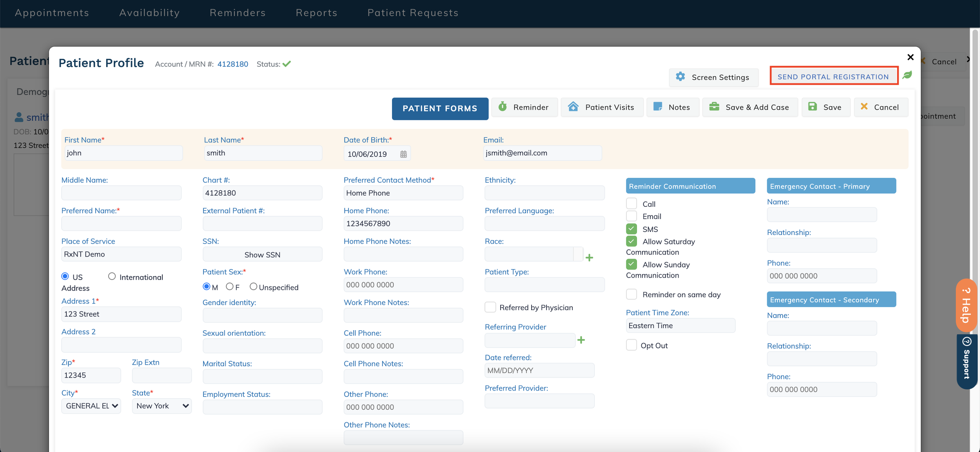This screenshot has width=980, height=452.
Task: Click the Show SSN button
Action: 262,255
